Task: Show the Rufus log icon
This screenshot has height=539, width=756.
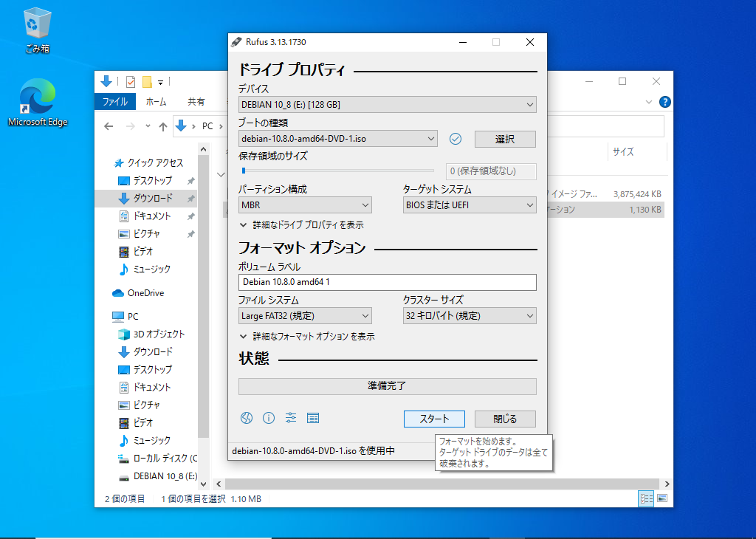Action: [313, 418]
